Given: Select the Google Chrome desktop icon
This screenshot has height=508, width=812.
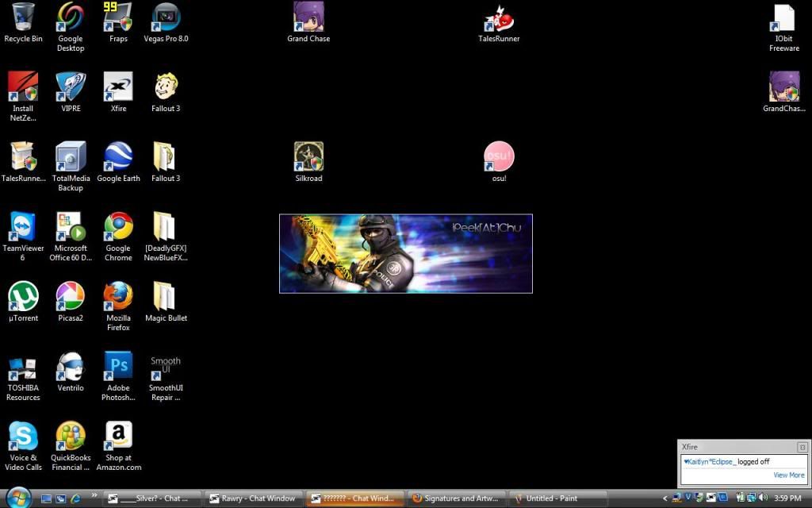Looking at the screenshot, I should click(x=118, y=227).
